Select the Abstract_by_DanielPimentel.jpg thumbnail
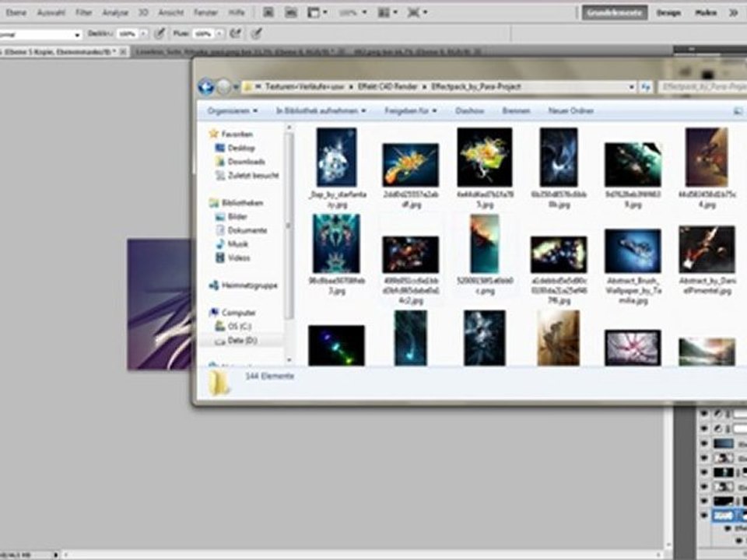This screenshot has height=560, width=747. click(707, 250)
